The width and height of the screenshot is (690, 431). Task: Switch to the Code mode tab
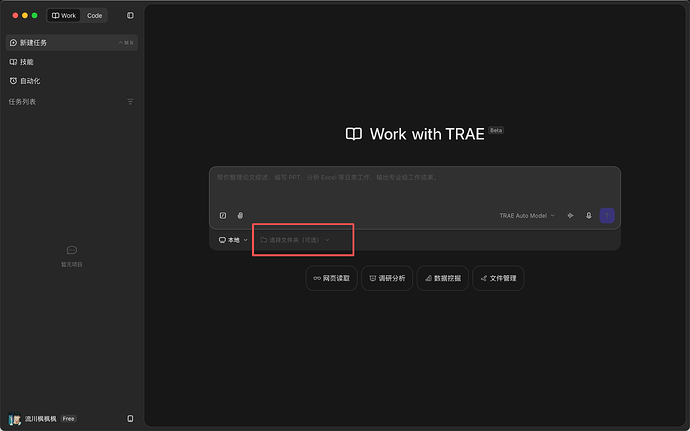94,15
